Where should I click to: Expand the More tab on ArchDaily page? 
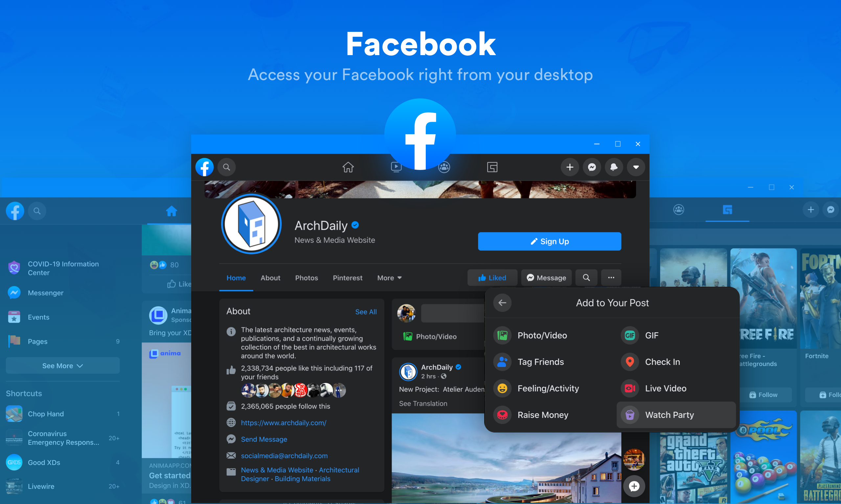tap(389, 277)
